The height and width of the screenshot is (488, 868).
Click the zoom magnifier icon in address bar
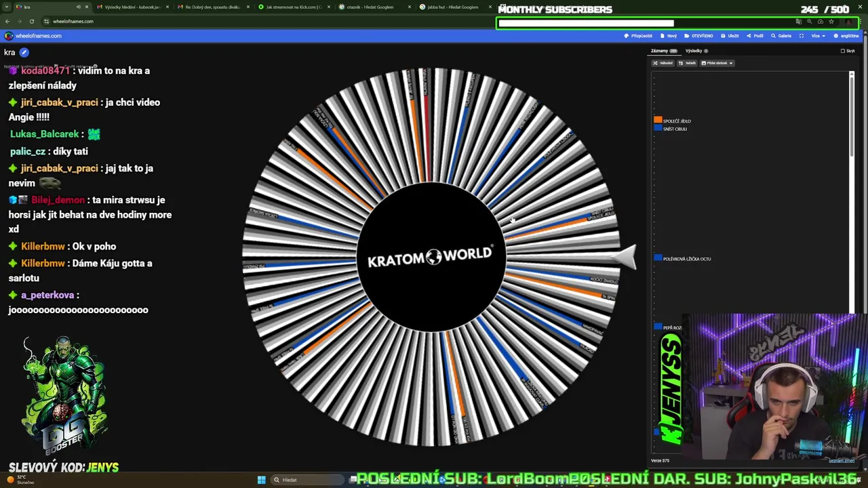(809, 22)
